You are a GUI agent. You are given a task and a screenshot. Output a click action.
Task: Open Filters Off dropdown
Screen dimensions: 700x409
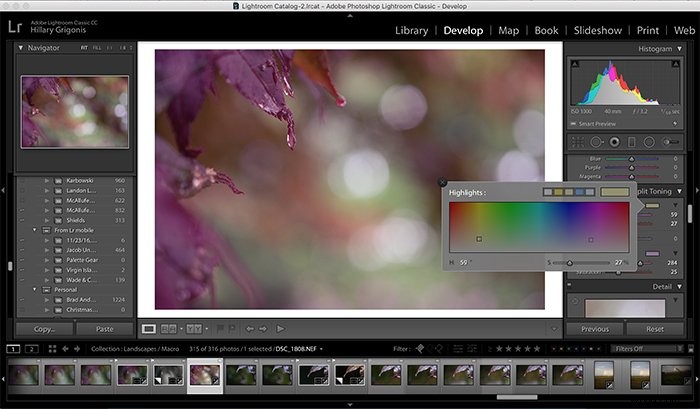pyautogui.click(x=647, y=349)
